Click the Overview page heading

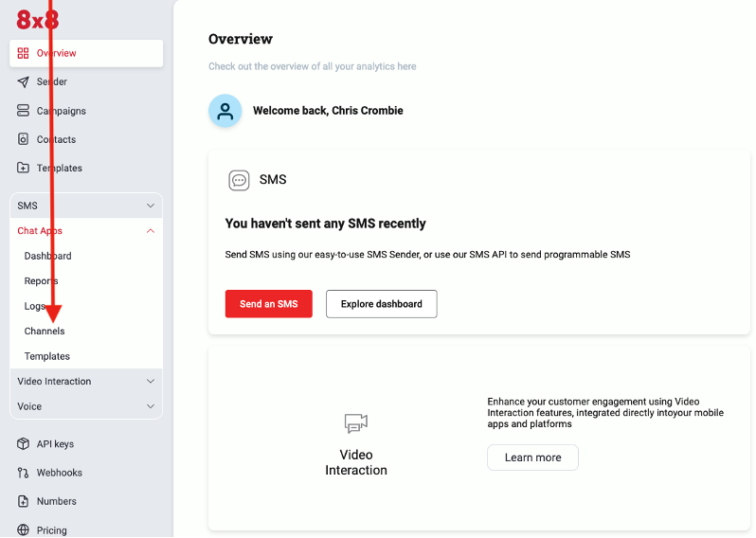coord(241,39)
